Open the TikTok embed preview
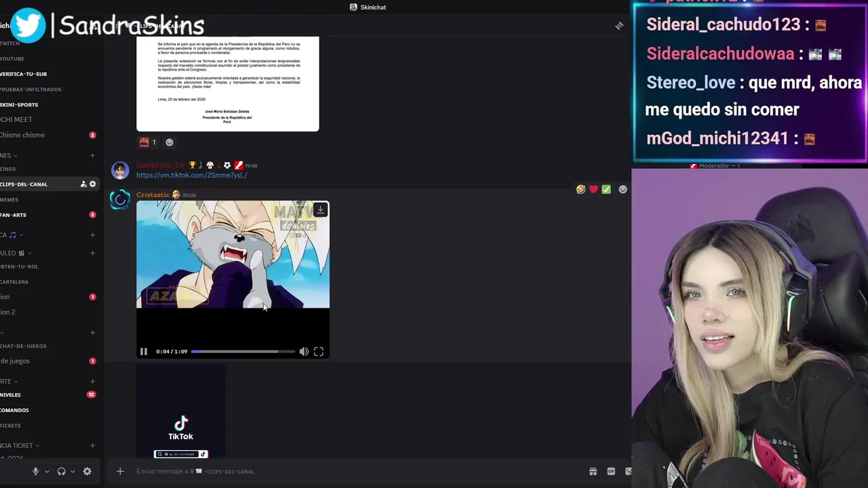Image resolution: width=868 pixels, height=488 pixels. 181,413
